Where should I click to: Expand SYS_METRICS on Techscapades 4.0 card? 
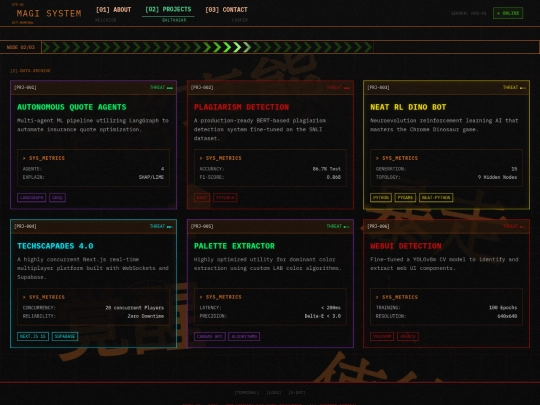coord(44,297)
